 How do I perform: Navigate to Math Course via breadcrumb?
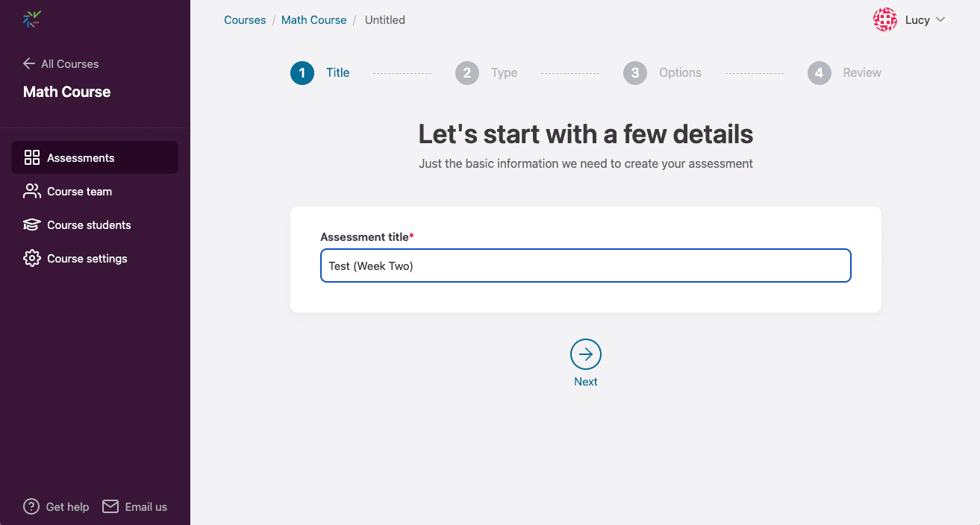313,19
